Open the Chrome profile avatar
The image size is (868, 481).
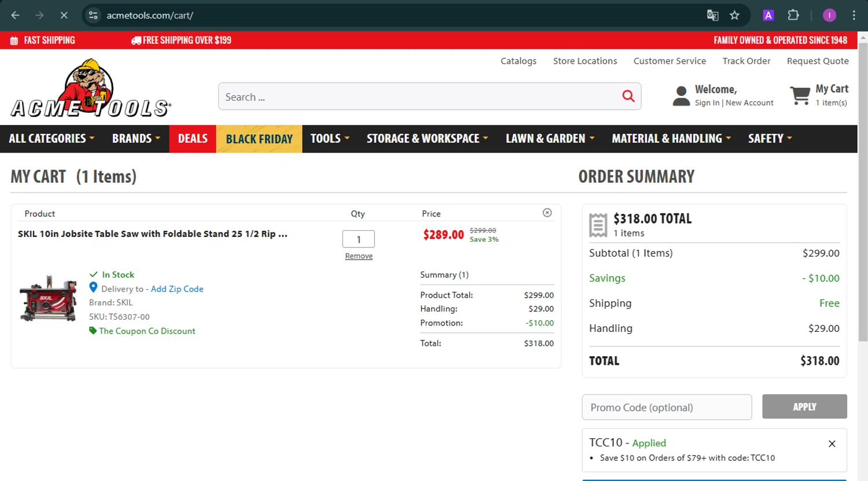tap(829, 16)
